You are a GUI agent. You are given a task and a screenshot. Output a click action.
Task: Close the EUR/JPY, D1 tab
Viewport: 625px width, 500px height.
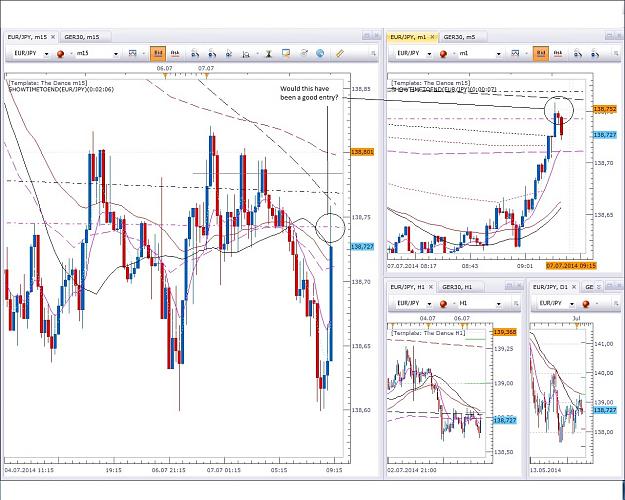(x=574, y=287)
